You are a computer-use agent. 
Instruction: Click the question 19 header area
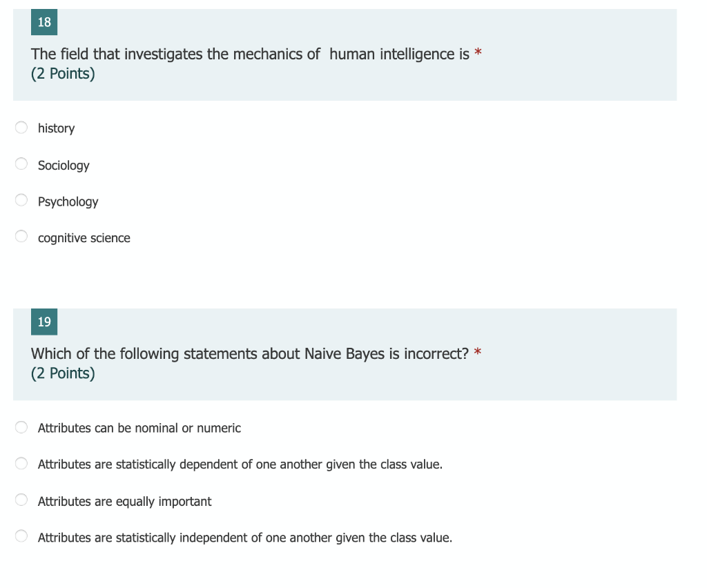tap(345, 354)
